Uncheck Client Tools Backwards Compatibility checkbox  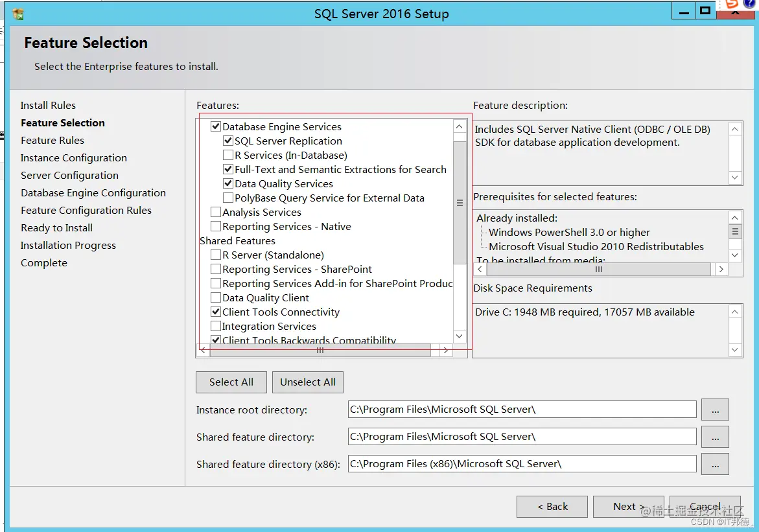[x=216, y=340]
